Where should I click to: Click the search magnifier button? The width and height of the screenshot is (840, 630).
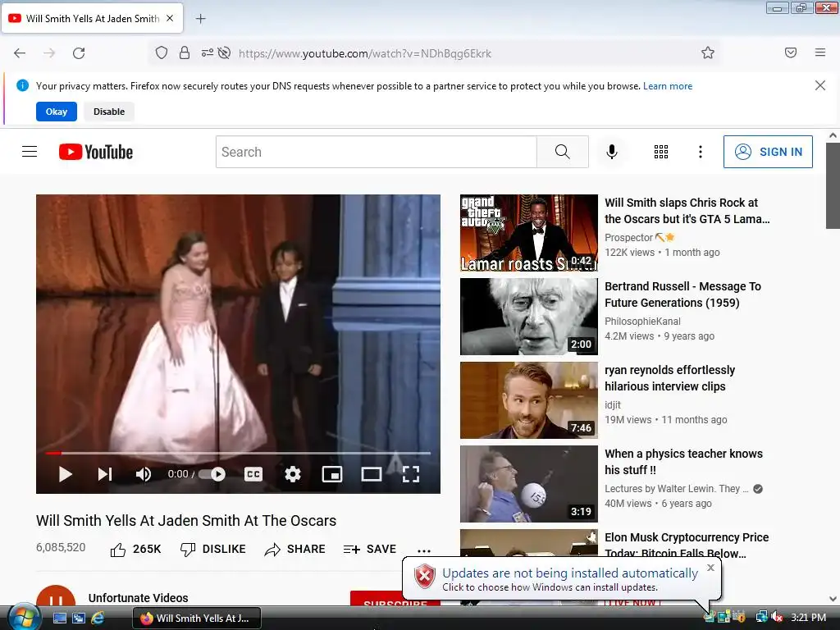563,152
